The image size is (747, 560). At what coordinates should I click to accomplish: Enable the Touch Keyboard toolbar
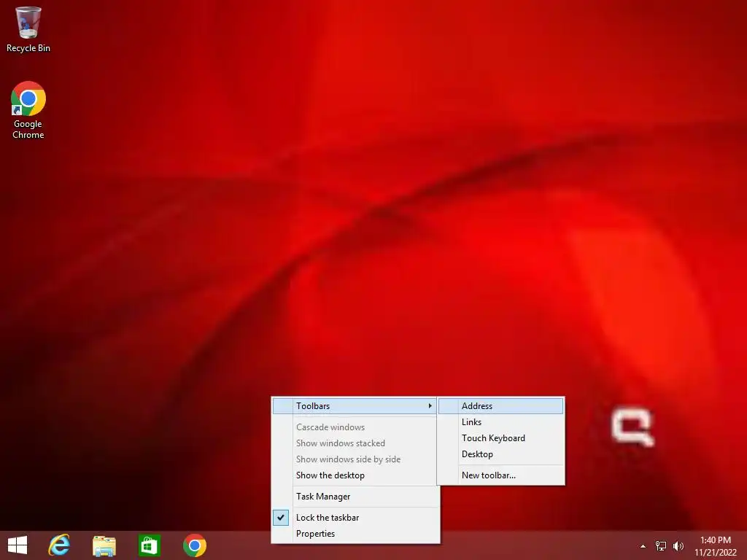[x=500, y=438]
